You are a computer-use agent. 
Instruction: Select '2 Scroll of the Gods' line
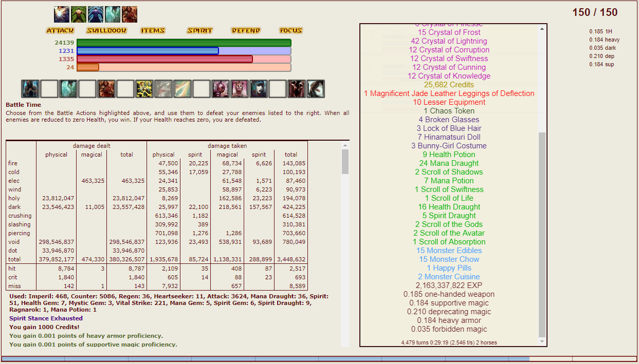click(449, 224)
